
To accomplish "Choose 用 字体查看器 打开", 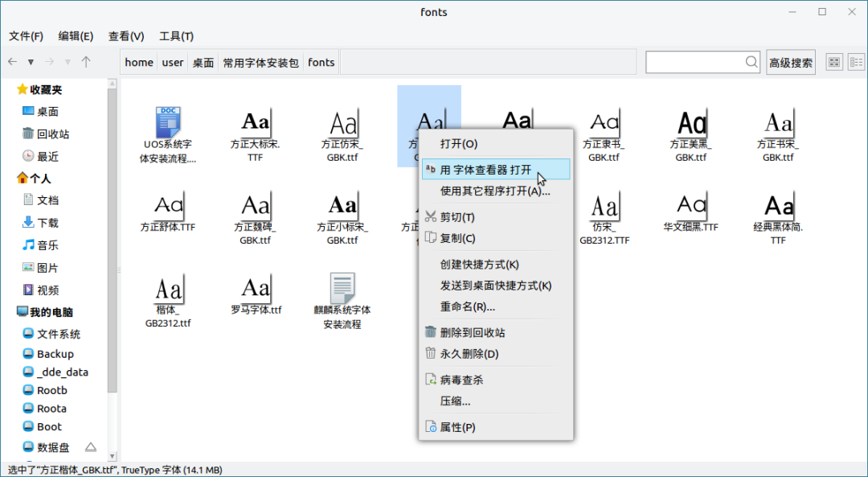I will click(496, 170).
